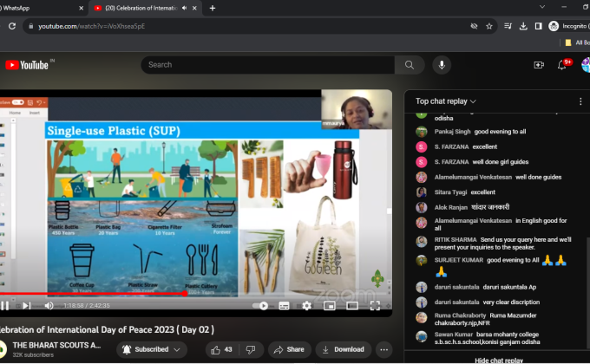Like the video with thumbs up

pyautogui.click(x=221, y=349)
